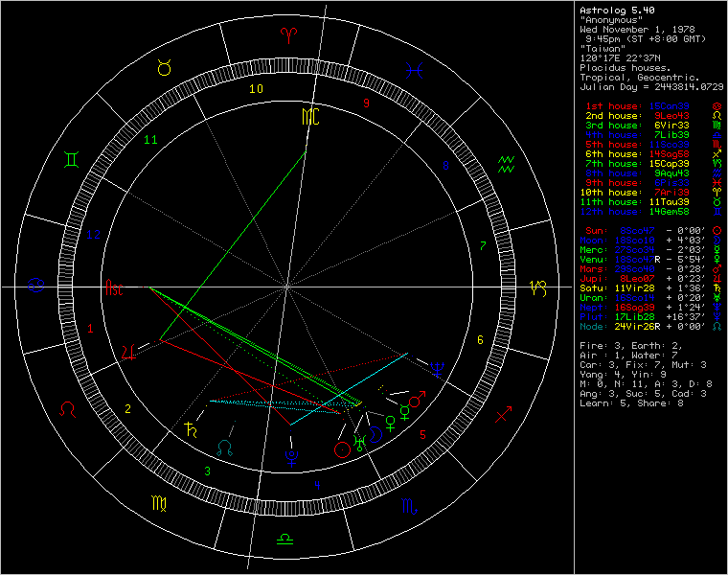
Task: Select the yellow Saturn planet glyph
Action: coord(191,429)
